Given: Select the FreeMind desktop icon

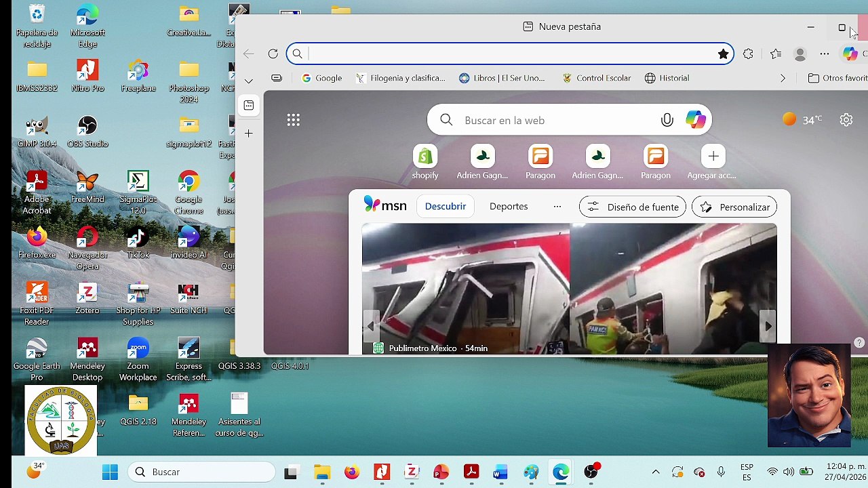Looking at the screenshot, I should coord(87,188).
